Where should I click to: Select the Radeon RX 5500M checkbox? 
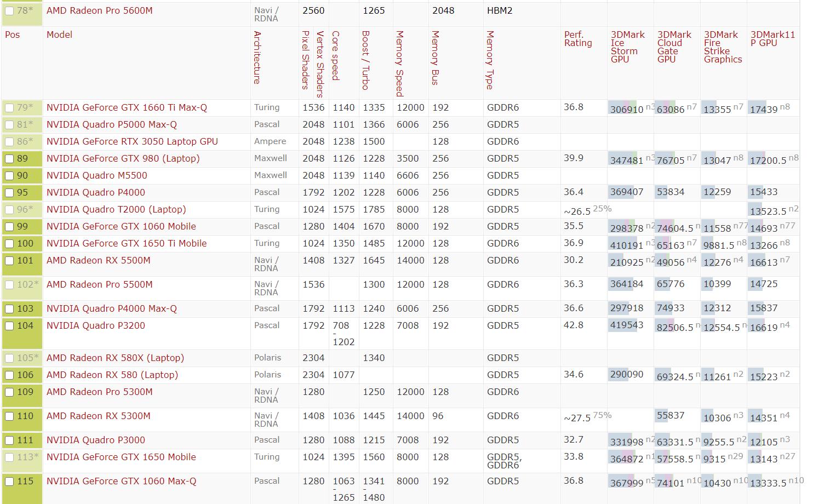(x=9, y=261)
